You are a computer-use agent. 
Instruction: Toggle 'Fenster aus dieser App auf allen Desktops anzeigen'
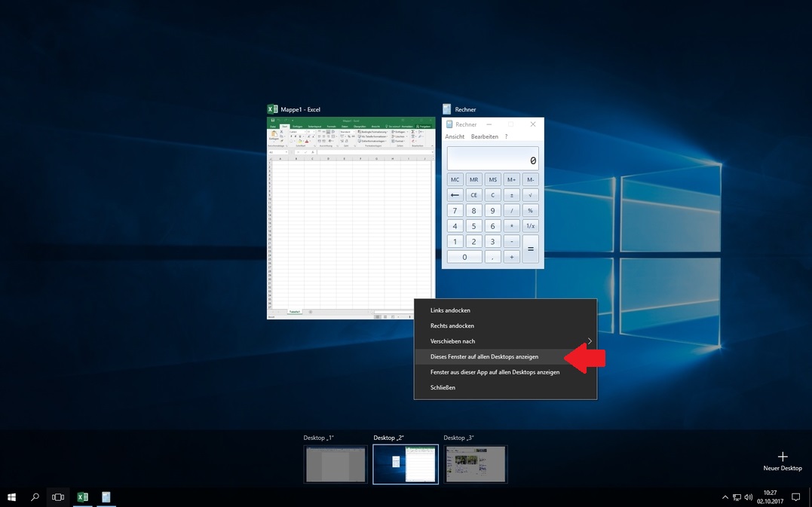point(495,372)
